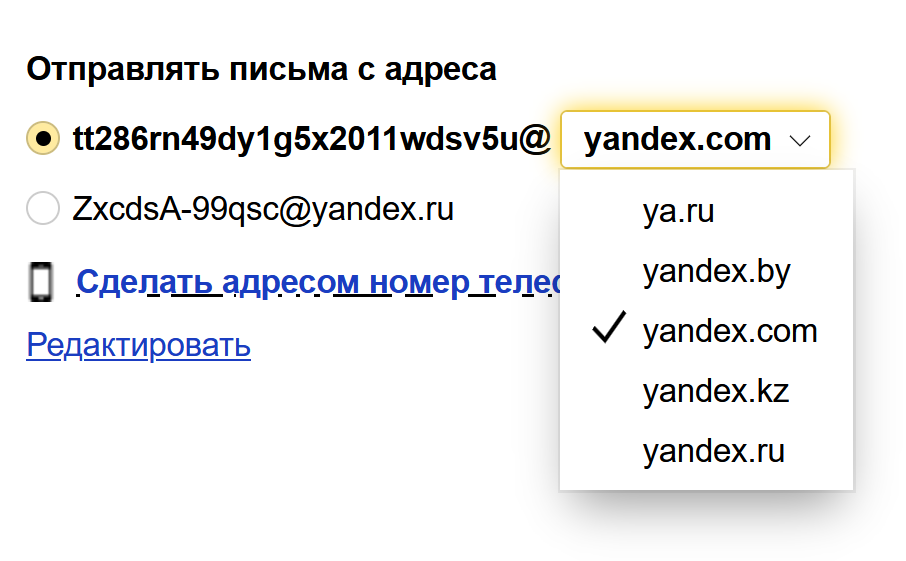Choose yandex.ru from the domain list
Screen dimensions: 906x561
(x=714, y=451)
